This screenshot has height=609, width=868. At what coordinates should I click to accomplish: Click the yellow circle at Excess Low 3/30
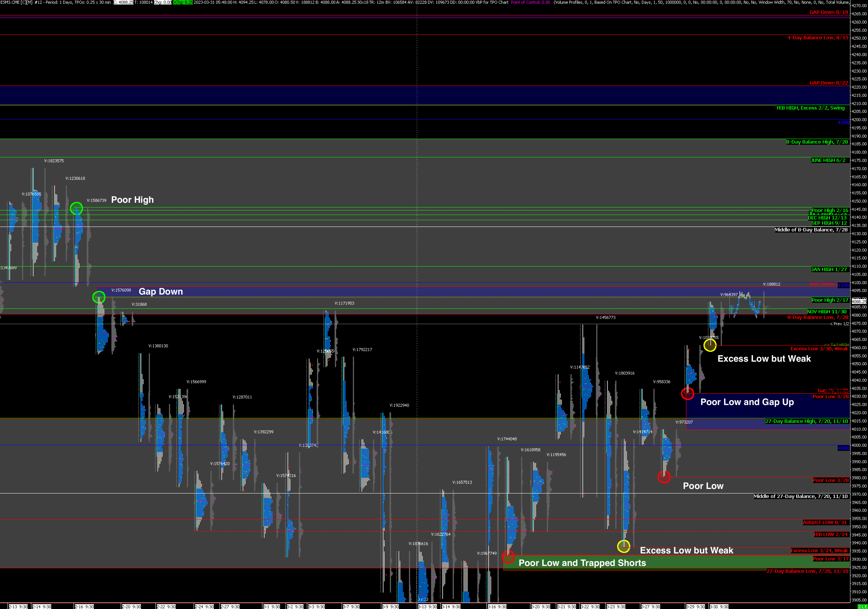[710, 345]
